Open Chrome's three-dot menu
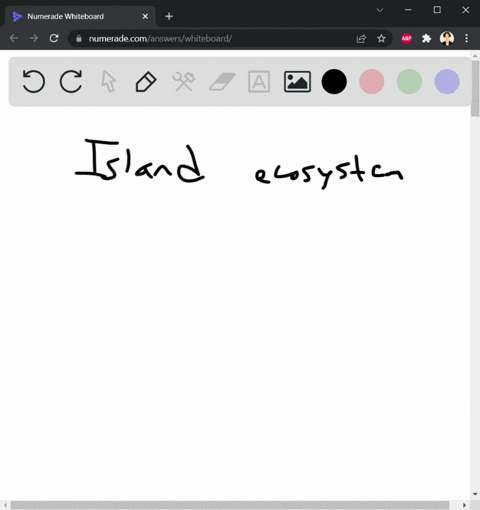 [x=467, y=38]
